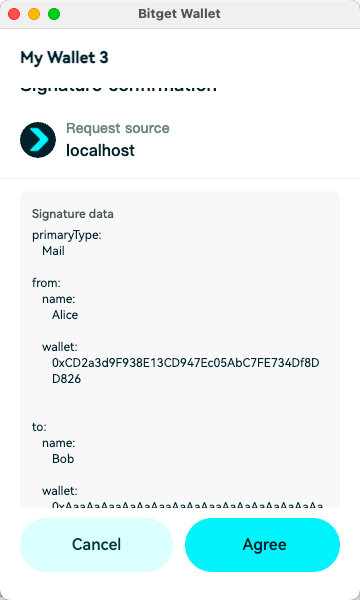Click the primaryType field label
Viewport: 360px width, 600px height.
67,235
